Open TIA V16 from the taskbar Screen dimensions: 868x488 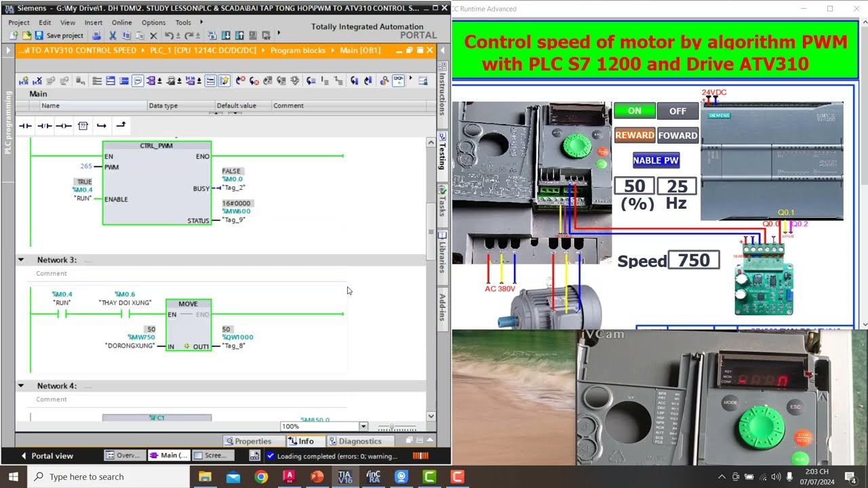tap(345, 476)
